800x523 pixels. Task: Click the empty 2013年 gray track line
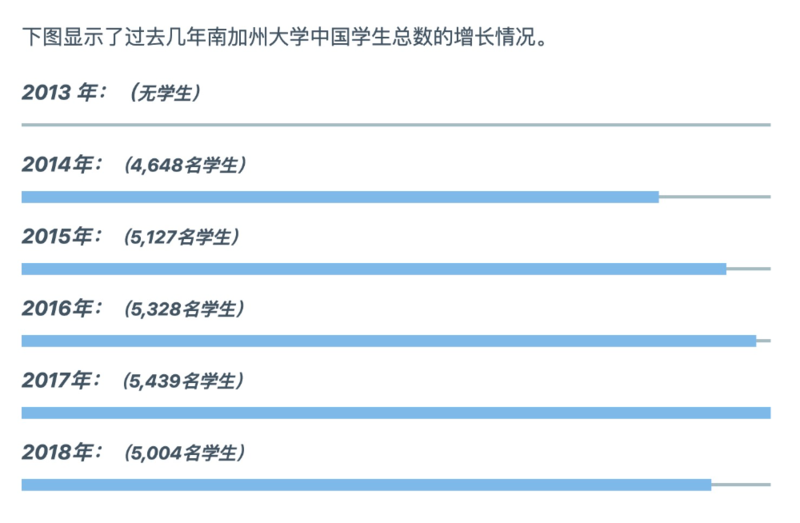(x=396, y=124)
